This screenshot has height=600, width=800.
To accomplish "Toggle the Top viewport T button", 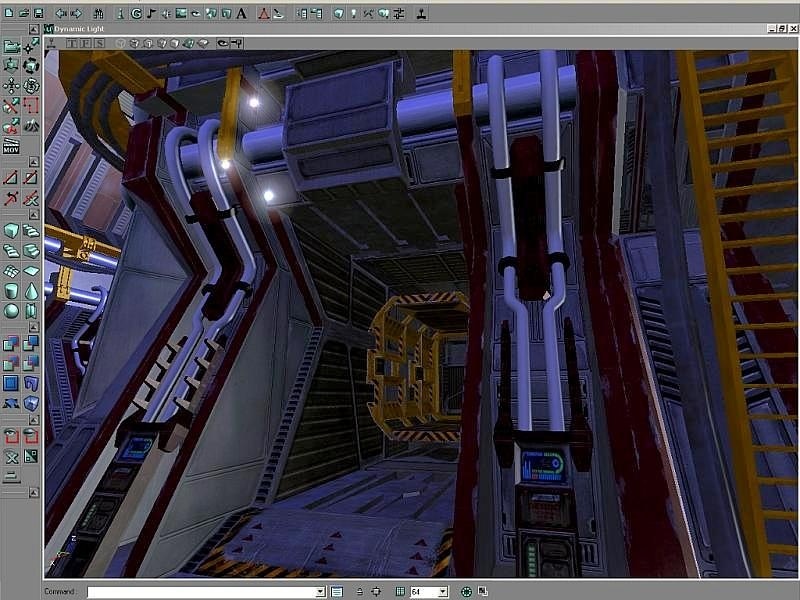I will [x=72, y=43].
